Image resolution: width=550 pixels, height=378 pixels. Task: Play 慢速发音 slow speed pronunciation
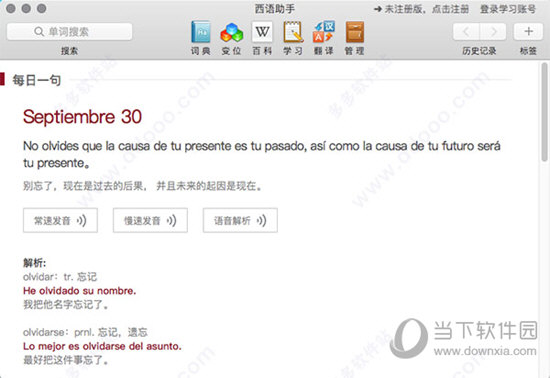click(150, 220)
